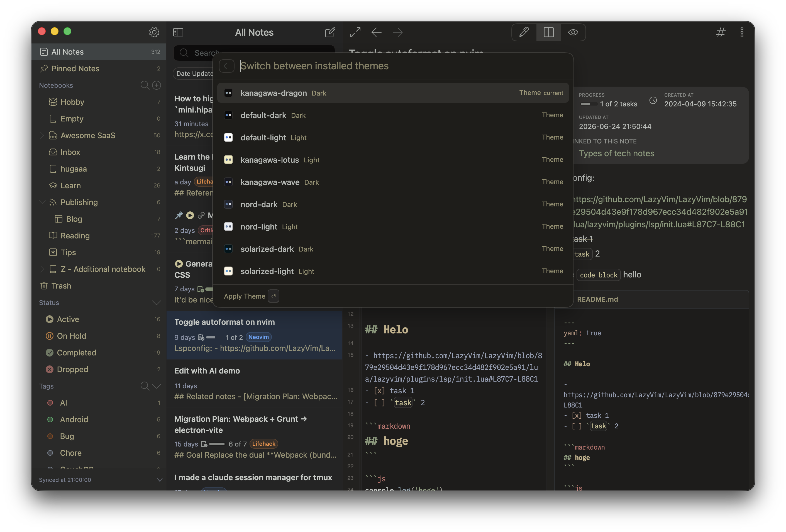Select nord-light theme
The image size is (786, 532).
tap(393, 227)
